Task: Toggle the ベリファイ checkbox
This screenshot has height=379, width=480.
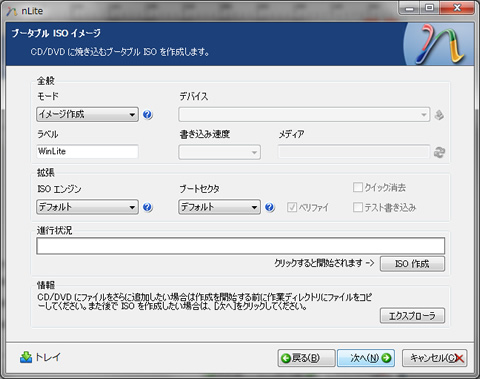Action: click(x=292, y=207)
